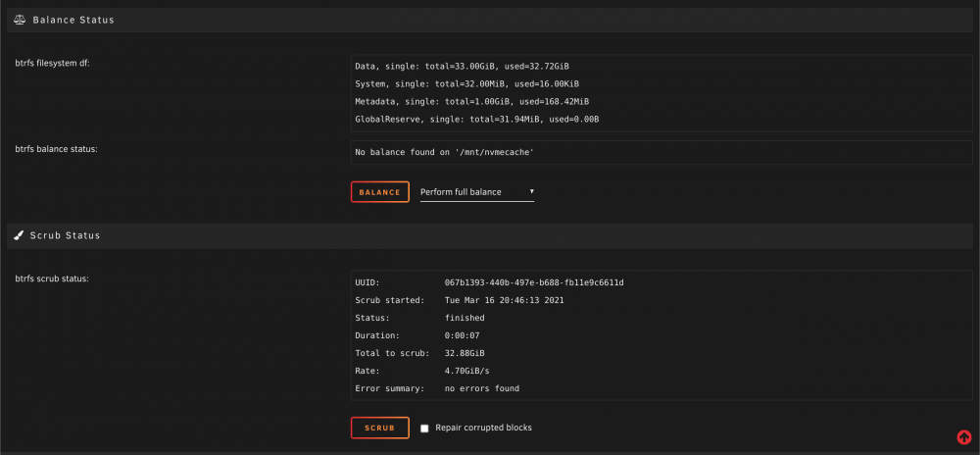980x455 pixels.
Task: Click the Total to scrub 32.88GiB value
Action: coord(465,353)
